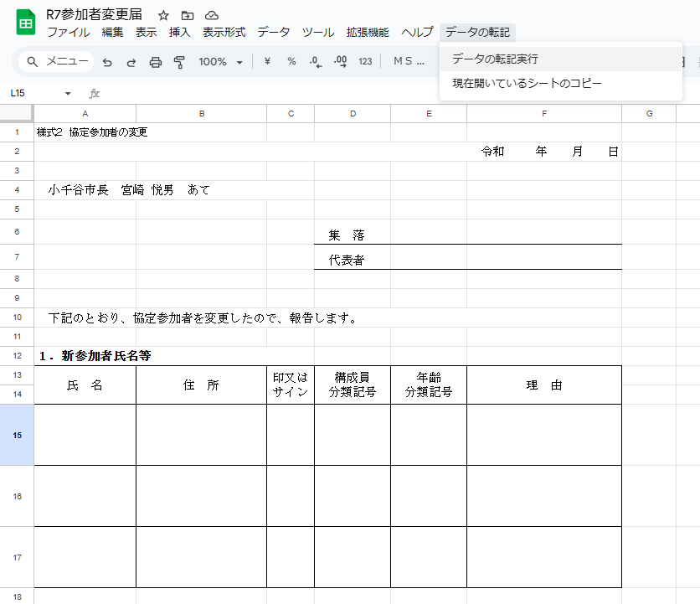Click the 年齢分類記号 table header cell
This screenshot has height=604, width=700.
429,385
